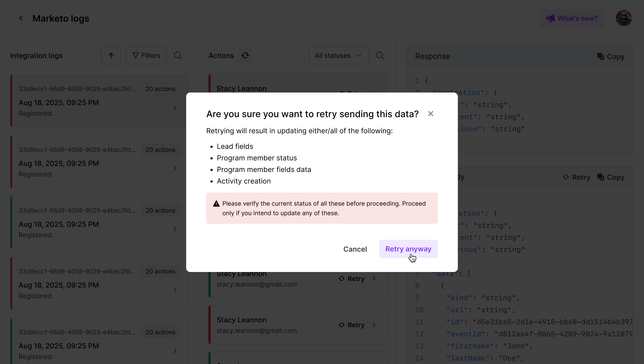Screen dimensions: 644x364
Task: Expand the All statuses dropdown
Action: coord(339,56)
